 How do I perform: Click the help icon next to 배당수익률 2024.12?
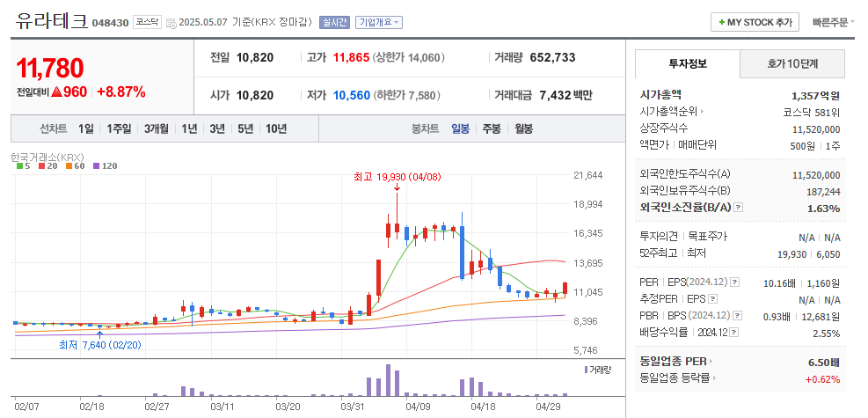point(734,333)
